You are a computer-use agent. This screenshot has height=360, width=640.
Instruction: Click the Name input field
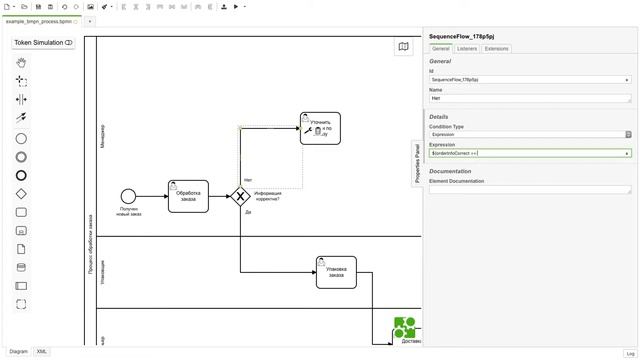(530, 98)
